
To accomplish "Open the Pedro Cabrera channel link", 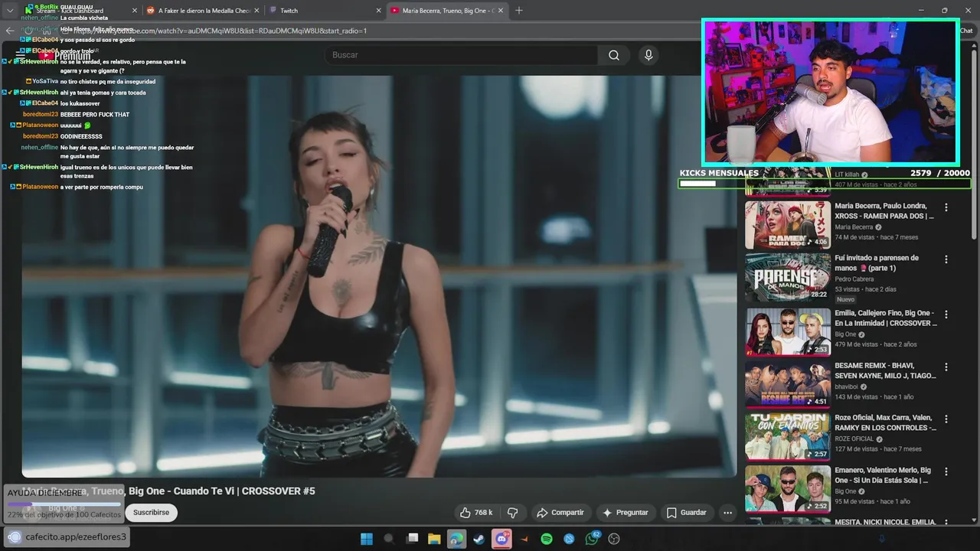I will click(x=856, y=279).
